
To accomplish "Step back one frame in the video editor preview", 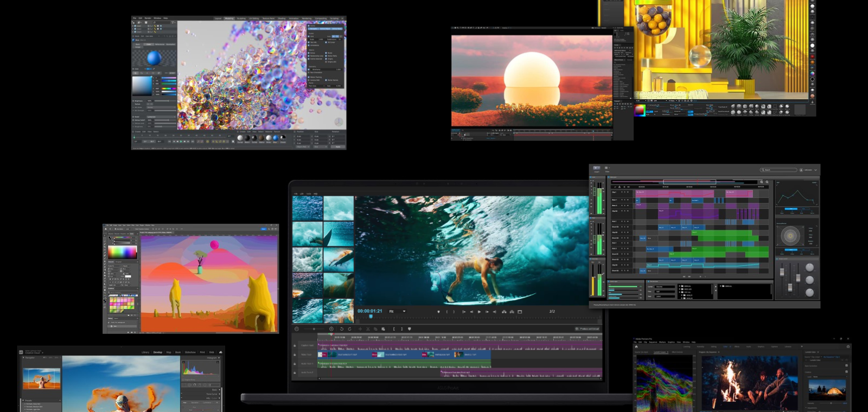I will (x=471, y=312).
